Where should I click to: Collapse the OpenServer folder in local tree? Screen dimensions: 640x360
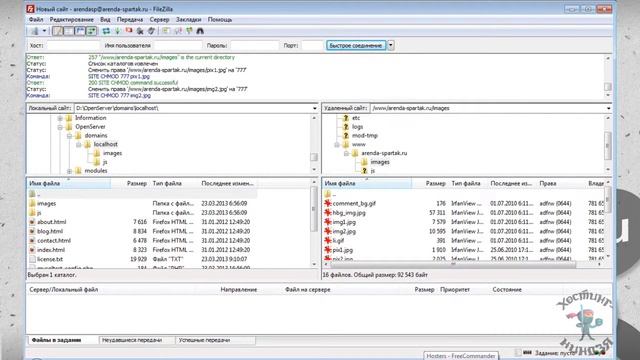click(x=60, y=127)
